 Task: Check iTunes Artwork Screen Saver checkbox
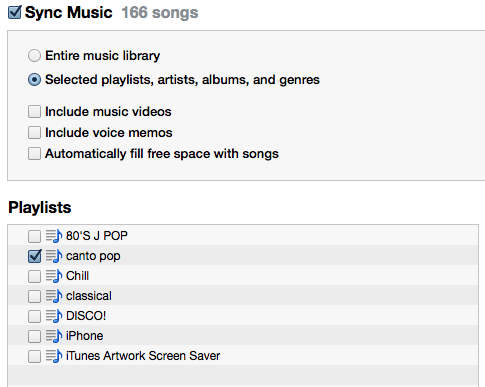tap(34, 356)
